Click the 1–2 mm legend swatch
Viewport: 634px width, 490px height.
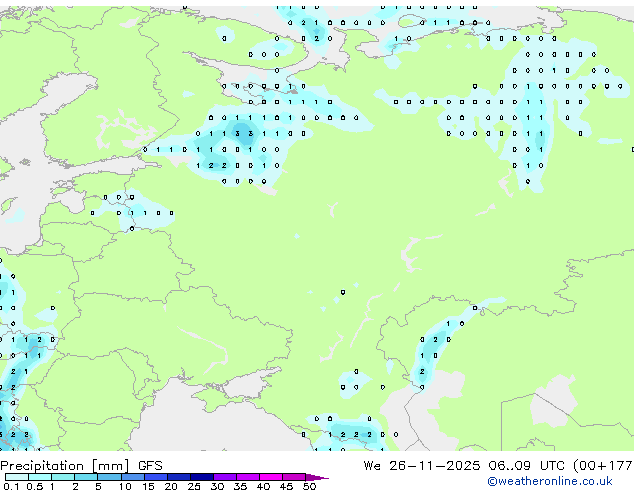tap(63, 477)
